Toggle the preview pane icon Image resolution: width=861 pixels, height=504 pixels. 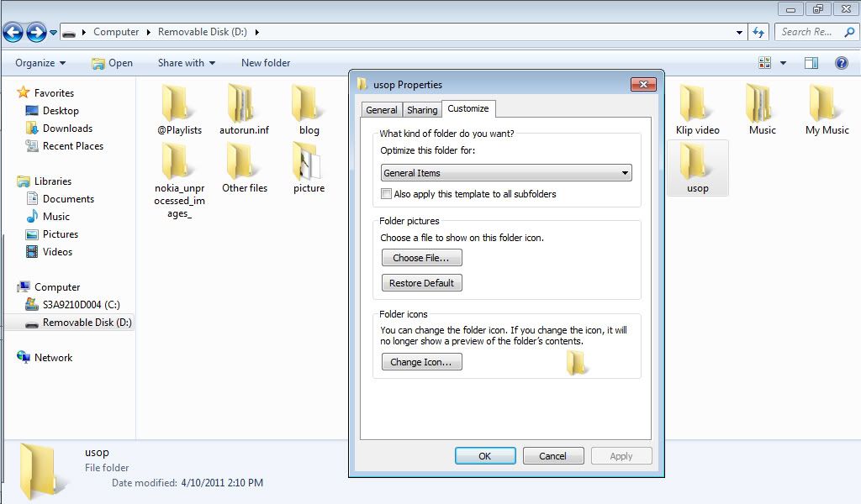point(811,63)
